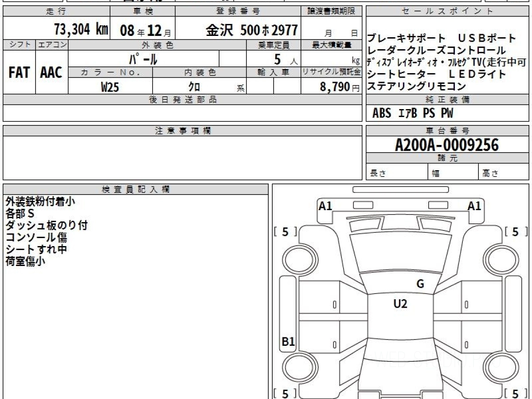Select the color number W25 field
The width and height of the screenshot is (532, 399).
pyautogui.click(x=110, y=87)
